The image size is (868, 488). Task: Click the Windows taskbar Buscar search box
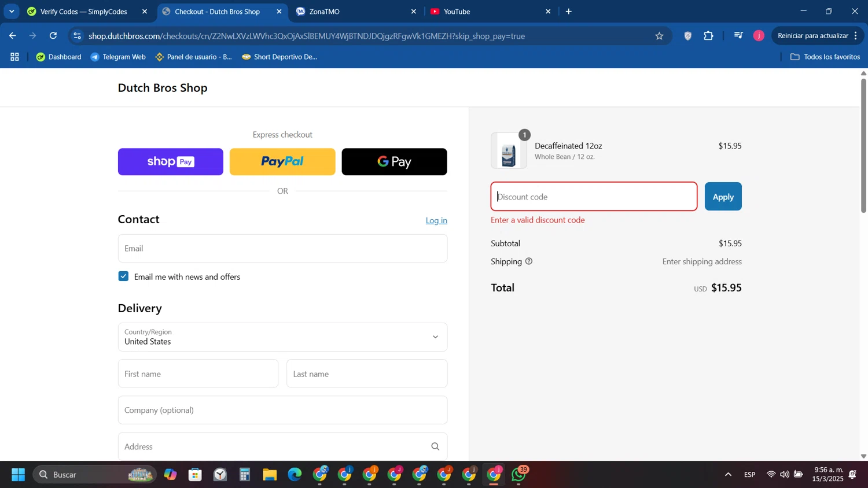(94, 475)
